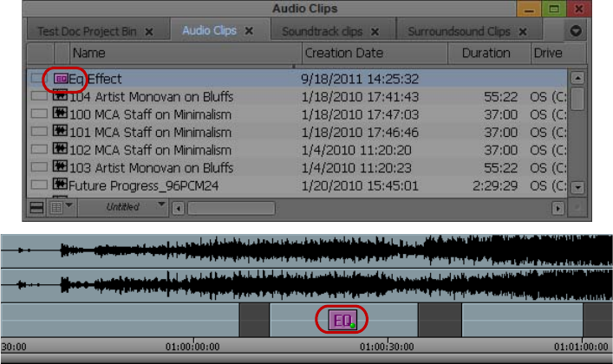This screenshot has height=364, width=613.
Task: Tick the selection box for 102 MCA Staff
Action: 39,148
